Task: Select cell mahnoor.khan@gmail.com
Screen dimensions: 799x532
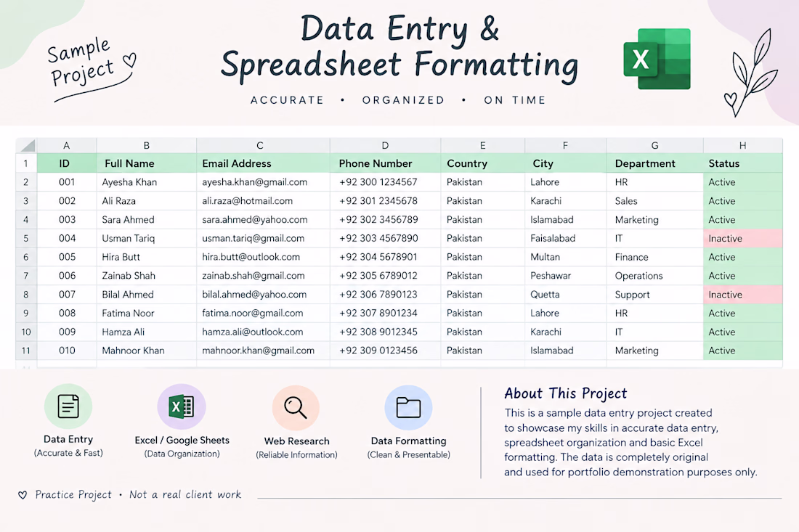Action: pyautogui.click(x=263, y=351)
